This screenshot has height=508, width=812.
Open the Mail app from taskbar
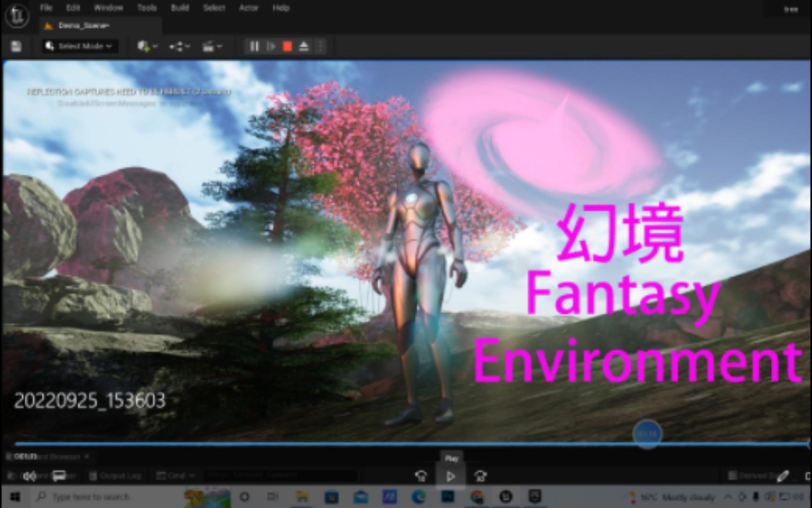coord(360,497)
